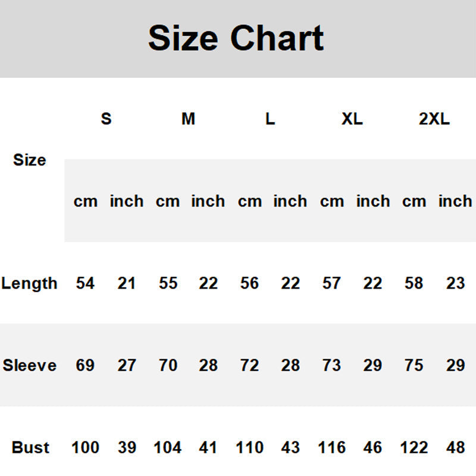Viewport: 476px width, 476px height.
Task: Click the Sleeve row label
Action: pyautogui.click(x=30, y=365)
